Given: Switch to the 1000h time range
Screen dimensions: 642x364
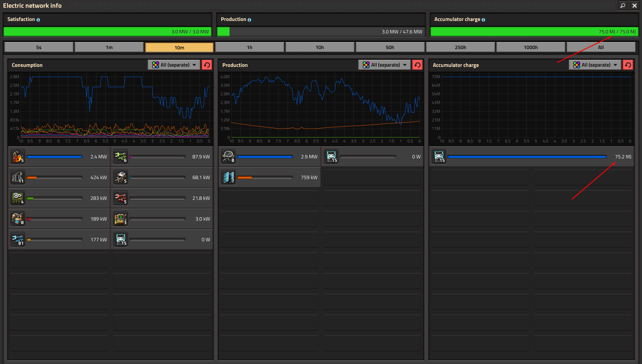Looking at the screenshot, I should tap(531, 47).
